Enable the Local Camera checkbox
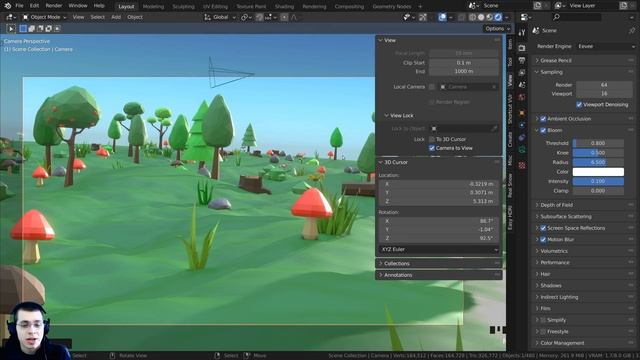 432,87
